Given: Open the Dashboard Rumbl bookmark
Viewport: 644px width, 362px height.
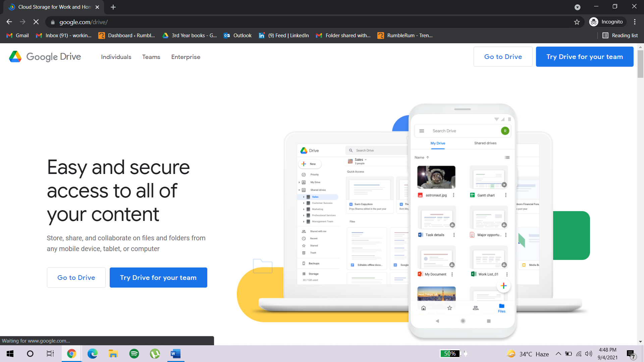Looking at the screenshot, I should tap(127, 36).
